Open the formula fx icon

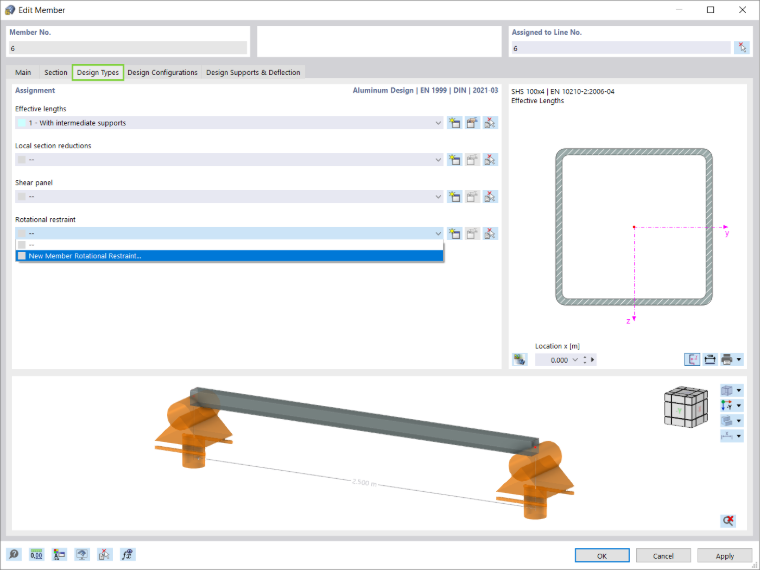pyautogui.click(x=127, y=554)
